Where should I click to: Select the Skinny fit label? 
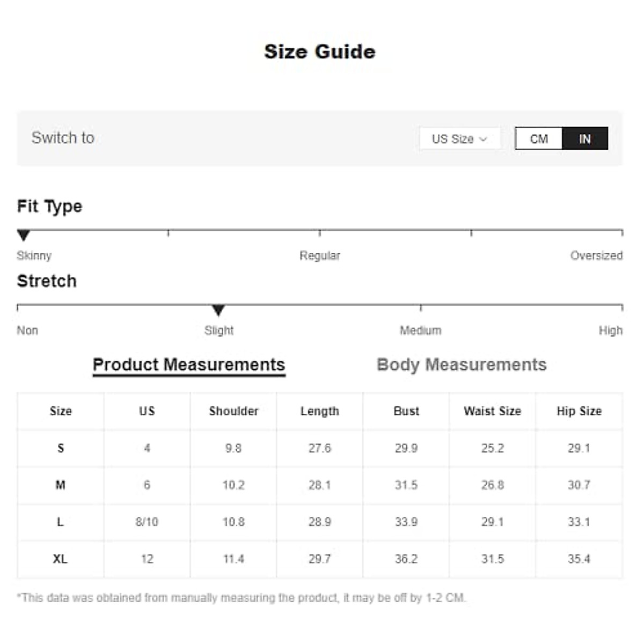tap(34, 255)
